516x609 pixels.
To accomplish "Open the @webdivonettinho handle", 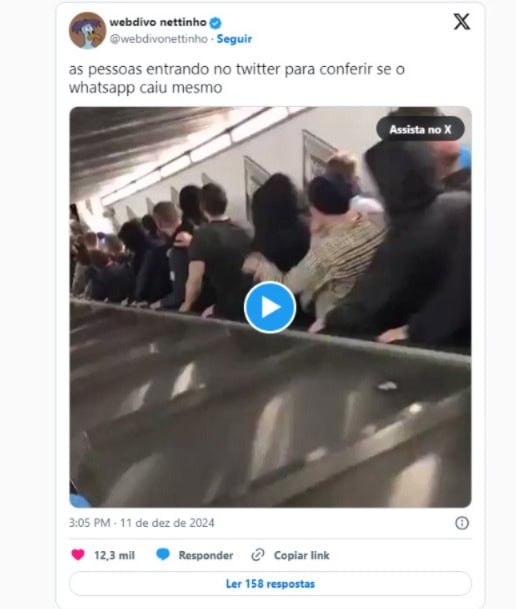I will click(158, 39).
